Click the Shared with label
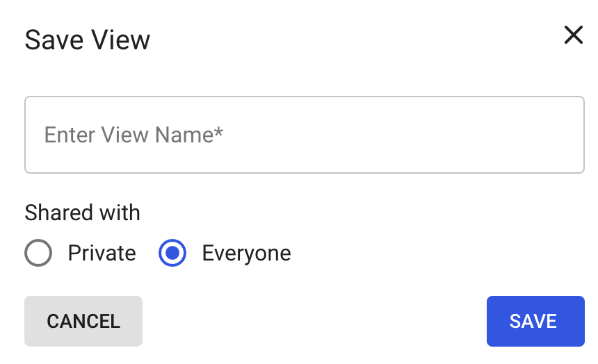The image size is (598, 364). coord(82,213)
